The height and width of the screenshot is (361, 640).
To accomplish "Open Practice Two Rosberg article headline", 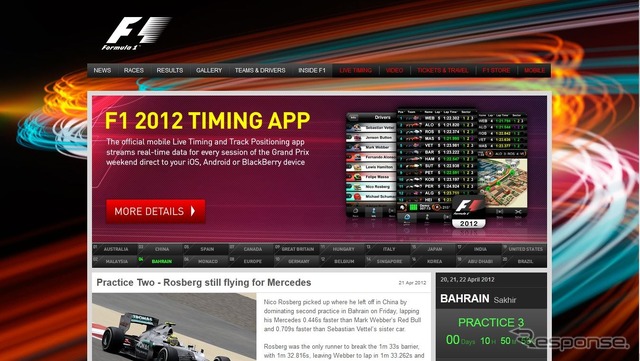I will click(204, 283).
